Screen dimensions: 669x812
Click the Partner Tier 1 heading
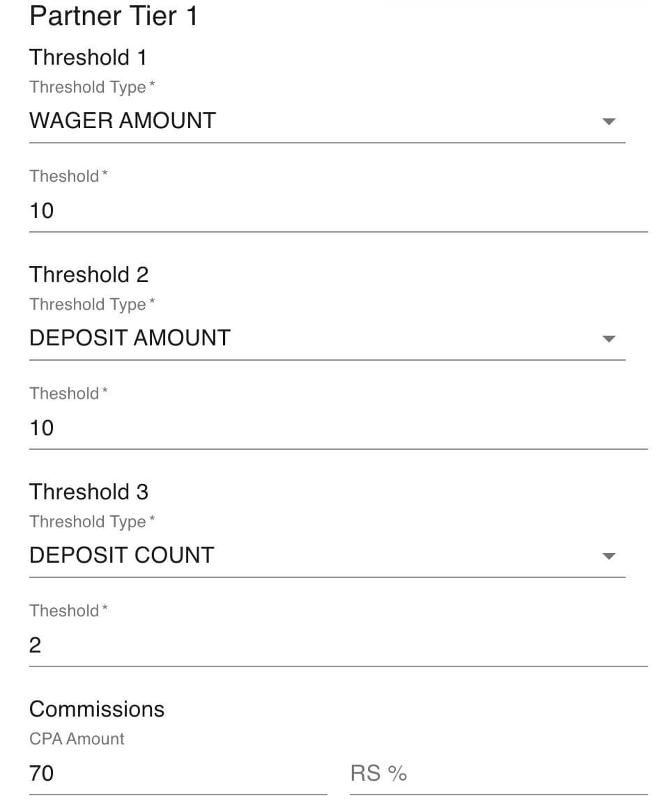pyautogui.click(x=114, y=15)
